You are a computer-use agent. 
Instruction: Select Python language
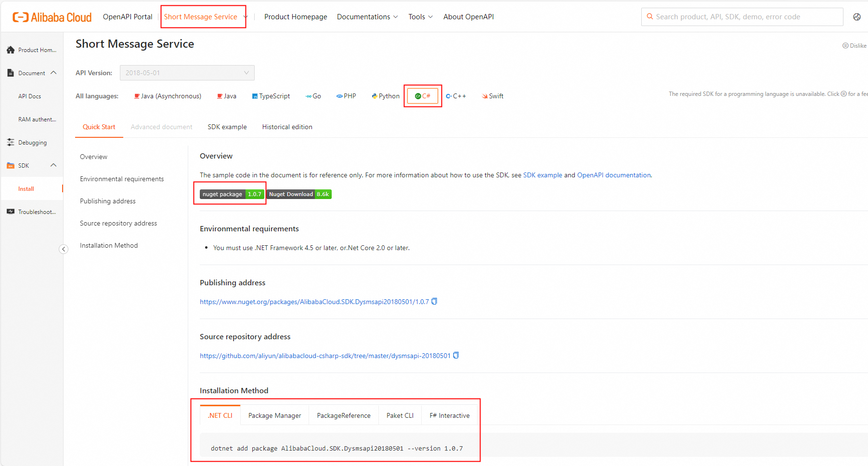tap(386, 96)
